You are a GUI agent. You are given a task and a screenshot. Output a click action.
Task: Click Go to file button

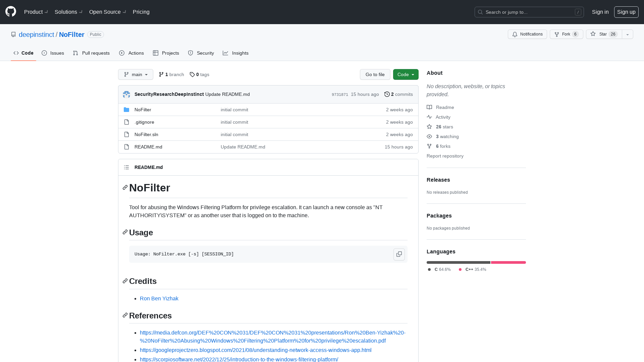pyautogui.click(x=375, y=74)
